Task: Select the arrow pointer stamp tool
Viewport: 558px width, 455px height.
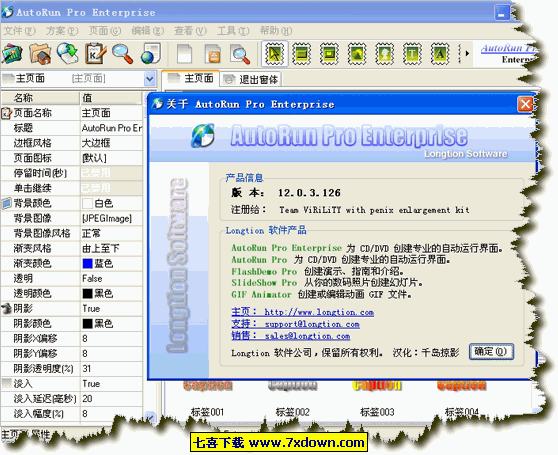Action: 274,54
